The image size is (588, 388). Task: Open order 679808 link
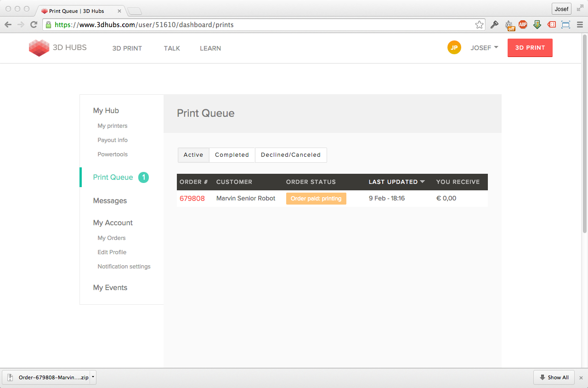(192, 199)
